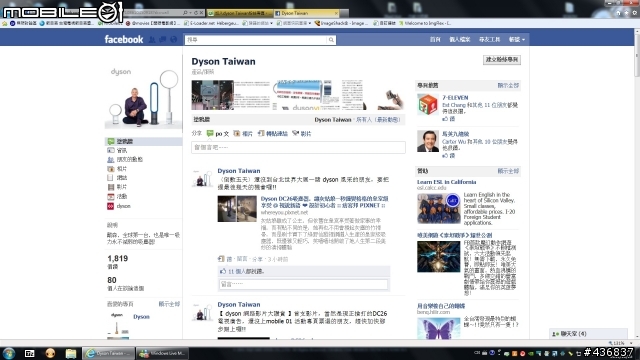The height and width of the screenshot is (360, 640).
Task: Open the 'Dyson DC26' PIXNET article link
Action: tap(324, 202)
